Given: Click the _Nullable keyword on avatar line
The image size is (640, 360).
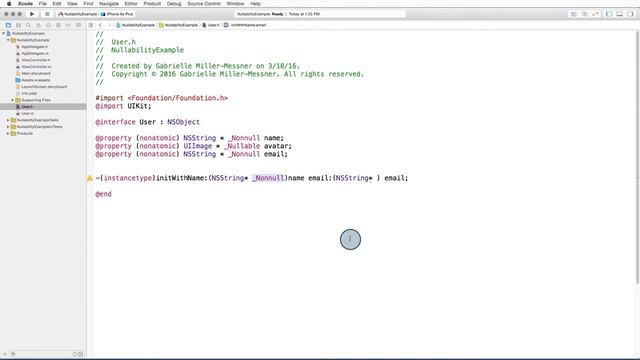Looking at the screenshot, I should click(242, 146).
